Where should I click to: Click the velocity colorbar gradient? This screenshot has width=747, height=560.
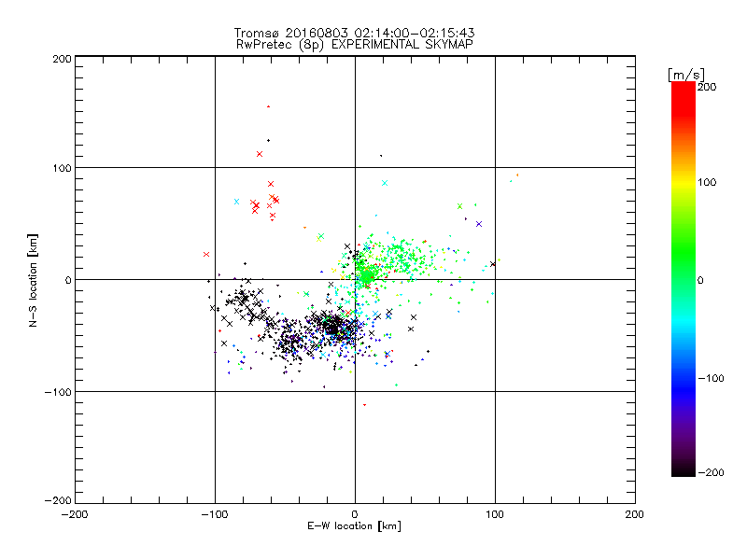[x=684, y=279]
